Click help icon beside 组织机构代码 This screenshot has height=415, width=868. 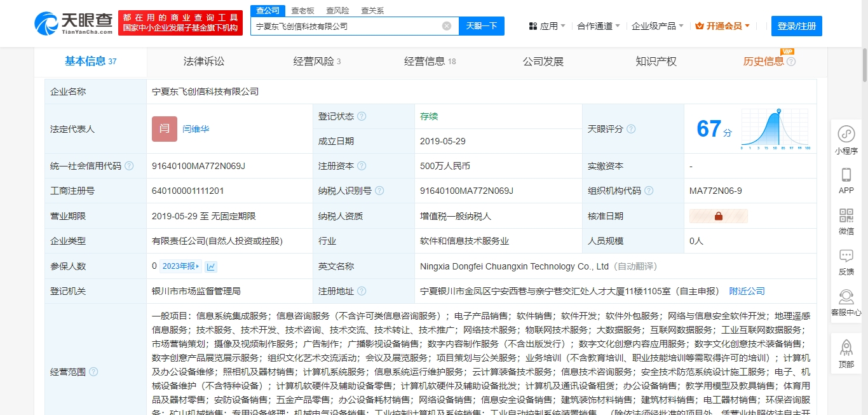[649, 191]
